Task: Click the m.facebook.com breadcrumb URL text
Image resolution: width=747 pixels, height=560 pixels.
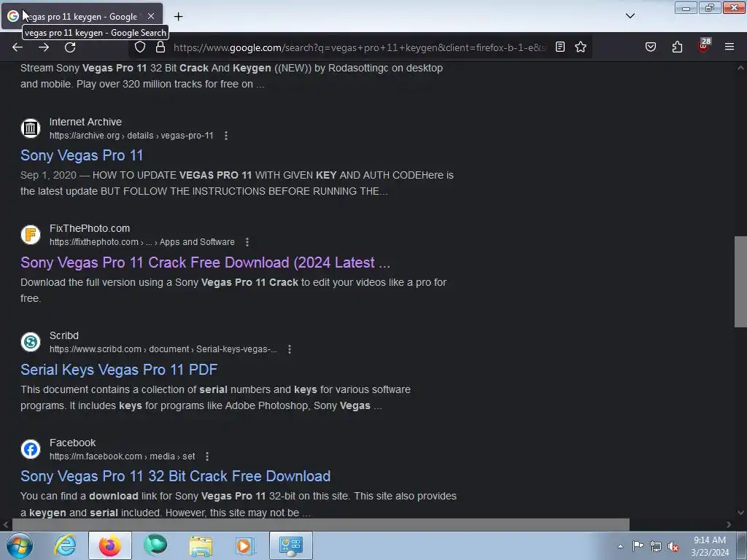Action: coord(123,456)
